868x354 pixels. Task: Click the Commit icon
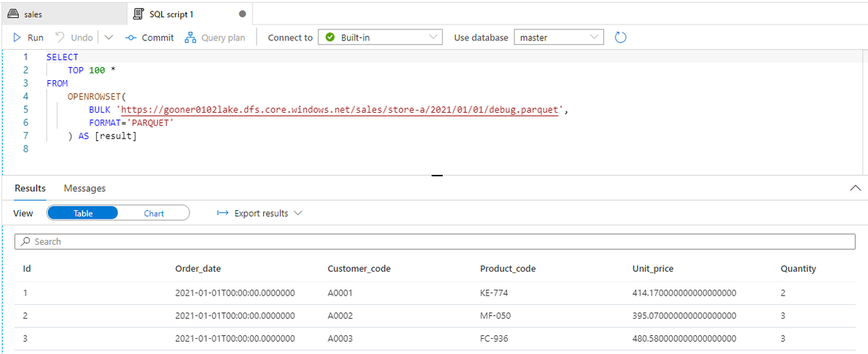click(x=130, y=38)
